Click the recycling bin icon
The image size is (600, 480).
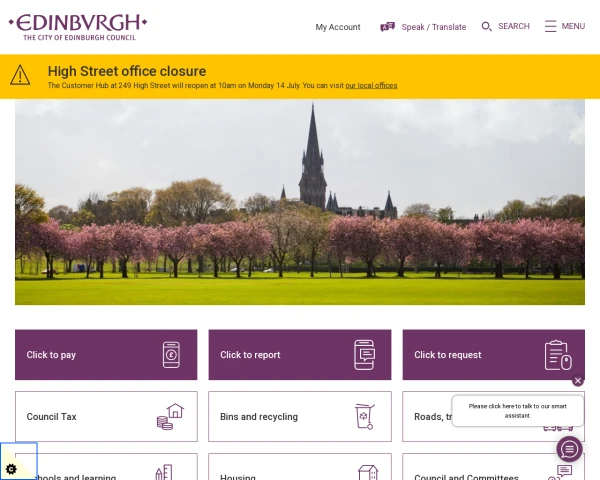click(x=364, y=416)
